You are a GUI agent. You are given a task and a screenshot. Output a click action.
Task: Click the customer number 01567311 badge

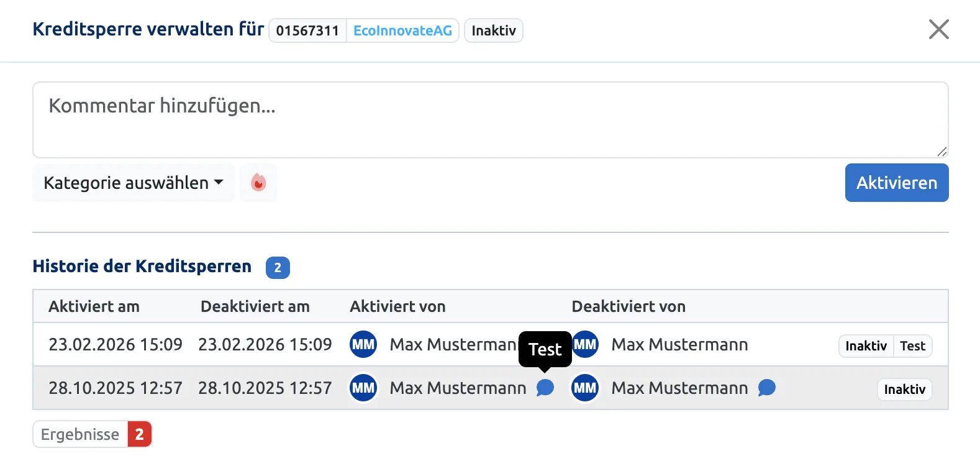[308, 30]
